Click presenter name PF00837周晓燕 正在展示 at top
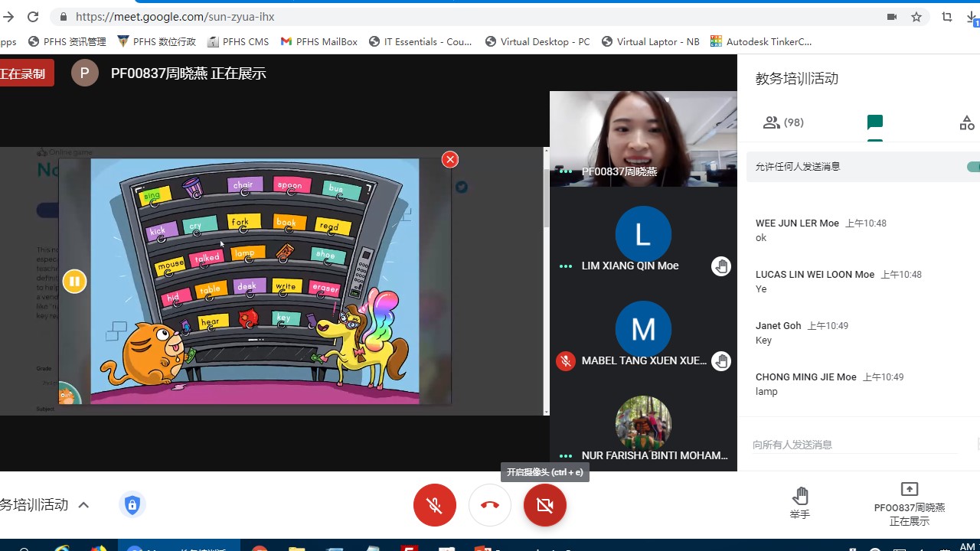Screen dimensions: 980x551 pos(188,73)
